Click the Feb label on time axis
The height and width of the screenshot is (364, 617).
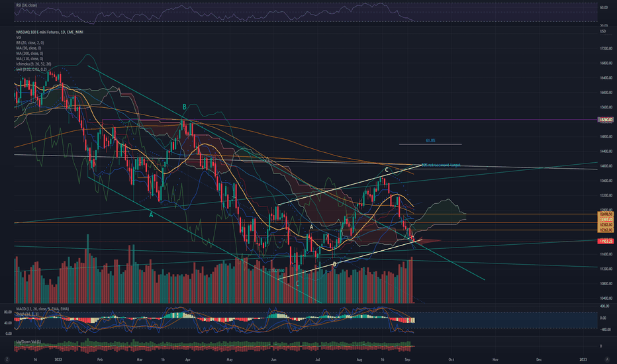click(x=99, y=359)
